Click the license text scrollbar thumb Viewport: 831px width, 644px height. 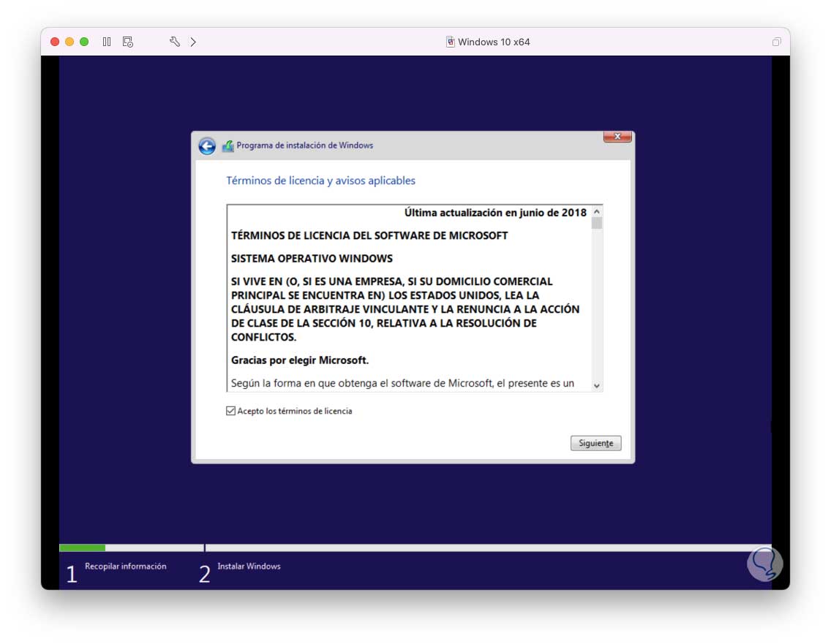click(x=597, y=224)
